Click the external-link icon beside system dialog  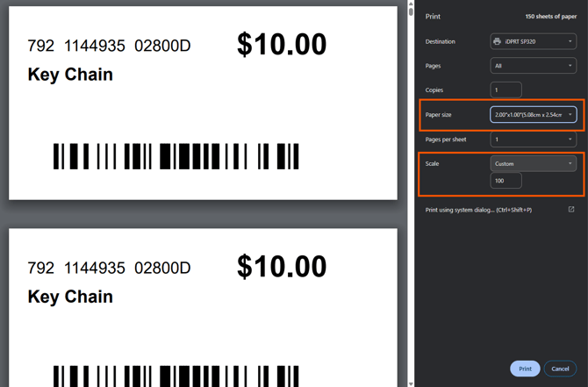point(571,209)
